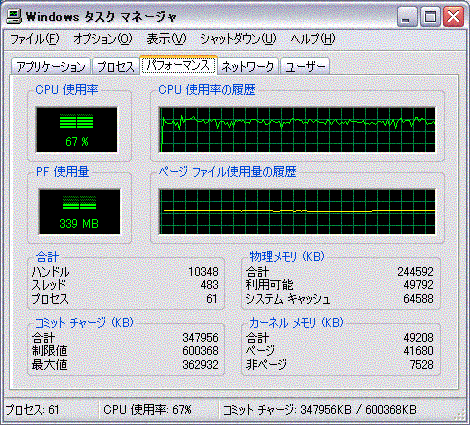
Task: Open the 表示(V) menu
Action: 166,39
